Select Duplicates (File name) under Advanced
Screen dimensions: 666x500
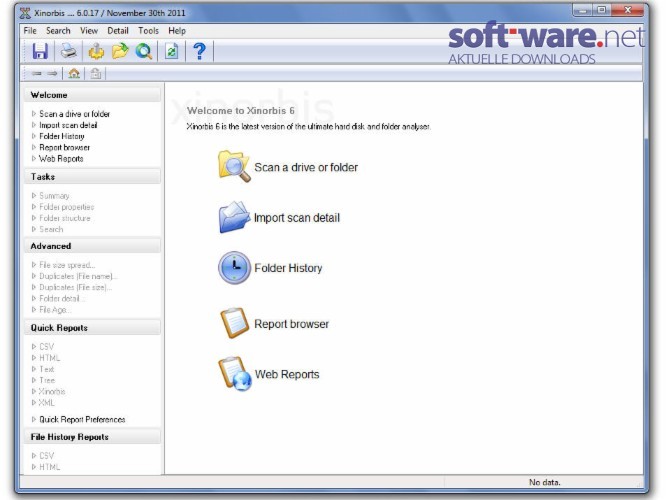click(x=78, y=276)
